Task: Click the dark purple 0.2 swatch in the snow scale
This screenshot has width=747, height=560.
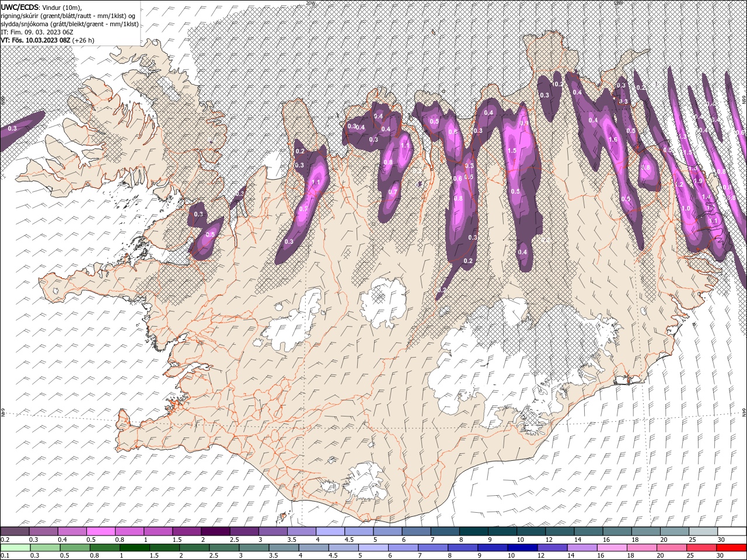Action: click(x=15, y=531)
